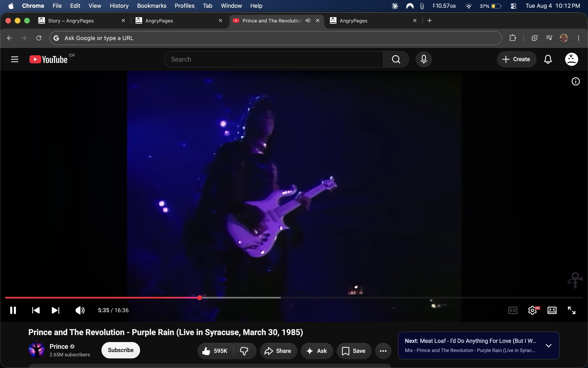The width and height of the screenshot is (588, 368).
Task: Share this video
Action: coord(278,351)
